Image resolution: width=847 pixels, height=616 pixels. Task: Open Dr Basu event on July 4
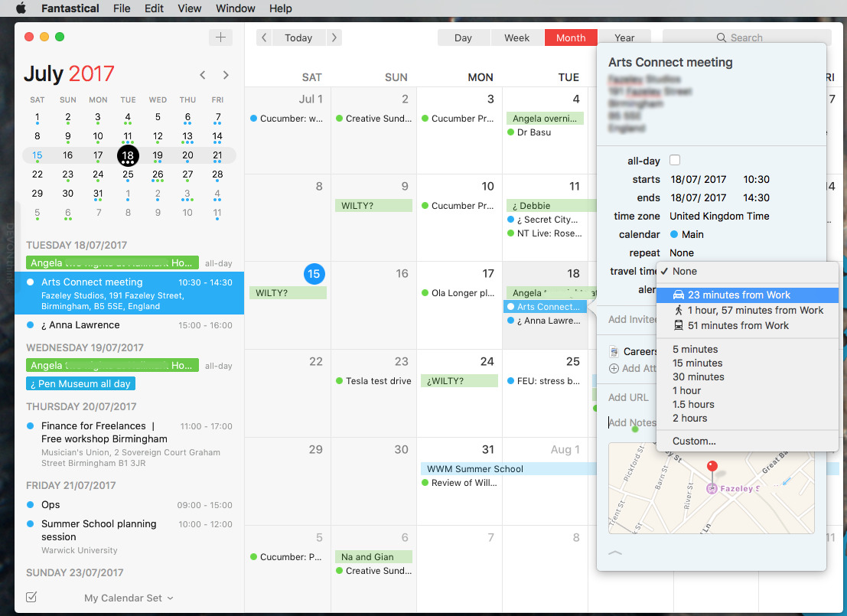click(x=529, y=132)
